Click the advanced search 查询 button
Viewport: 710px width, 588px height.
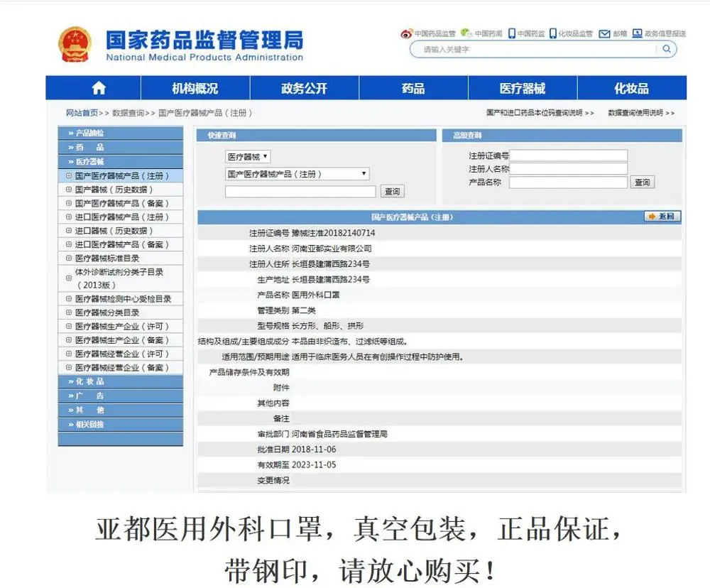click(x=642, y=182)
